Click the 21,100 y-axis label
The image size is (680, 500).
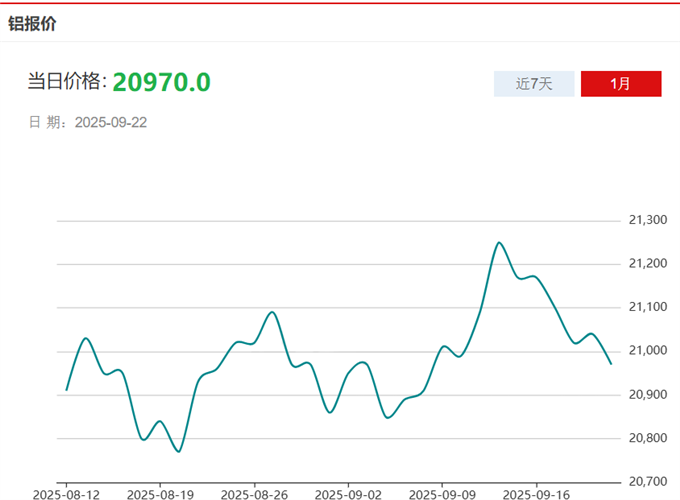point(646,307)
